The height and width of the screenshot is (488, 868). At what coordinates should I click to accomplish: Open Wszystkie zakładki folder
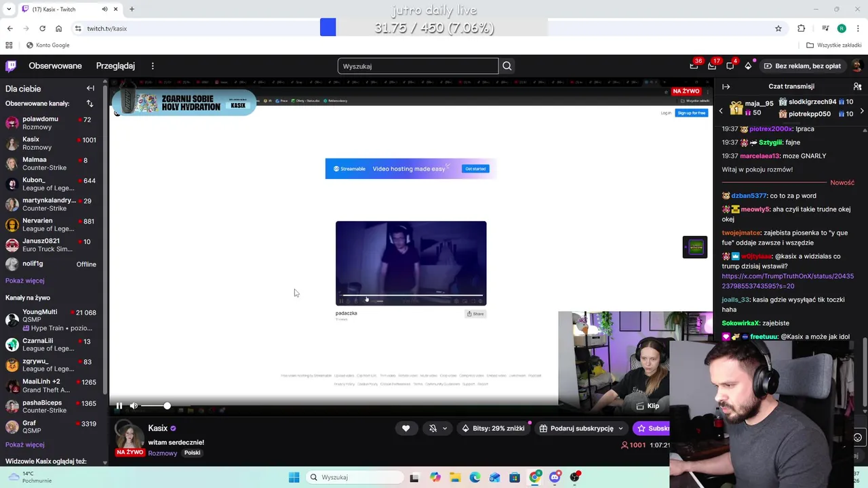[x=834, y=45]
